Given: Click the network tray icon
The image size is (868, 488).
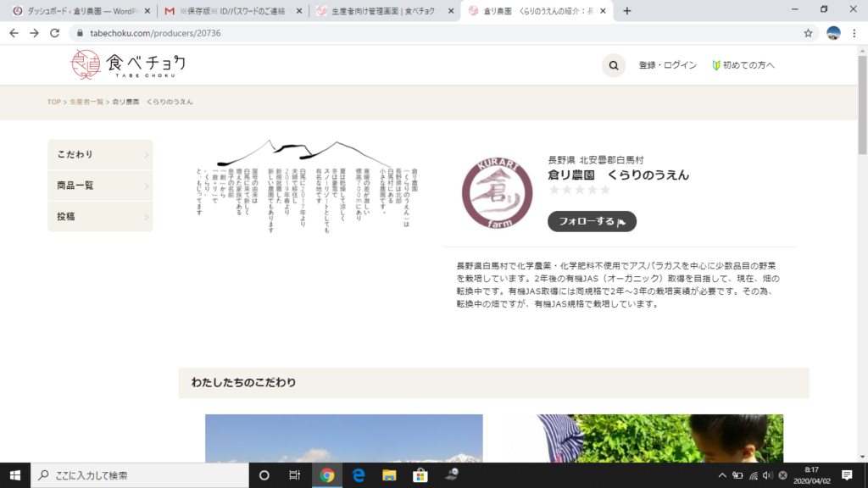Looking at the screenshot, I should click(753, 475).
